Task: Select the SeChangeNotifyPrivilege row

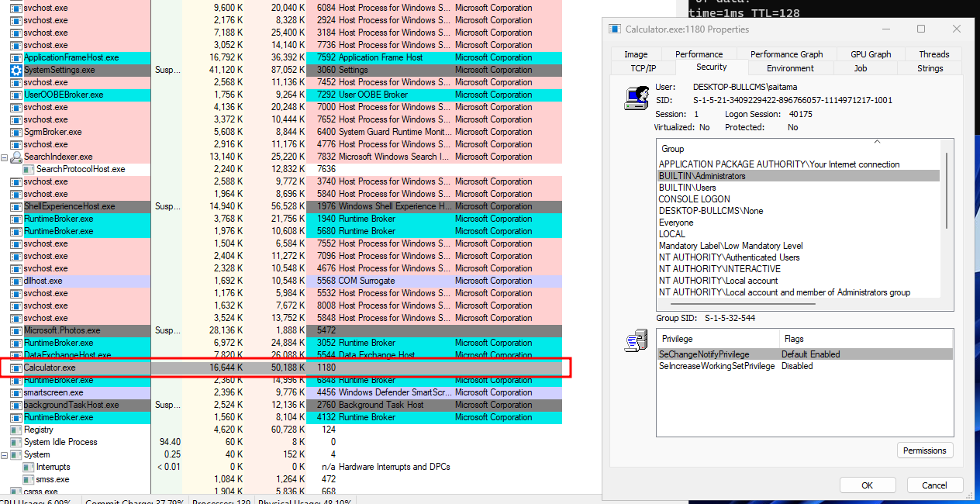Action: [804, 354]
